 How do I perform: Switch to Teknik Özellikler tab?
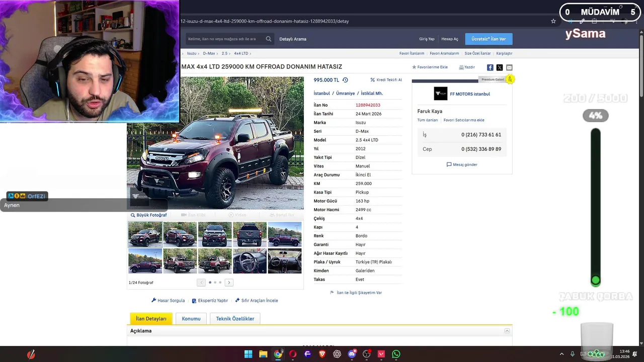coord(235,319)
